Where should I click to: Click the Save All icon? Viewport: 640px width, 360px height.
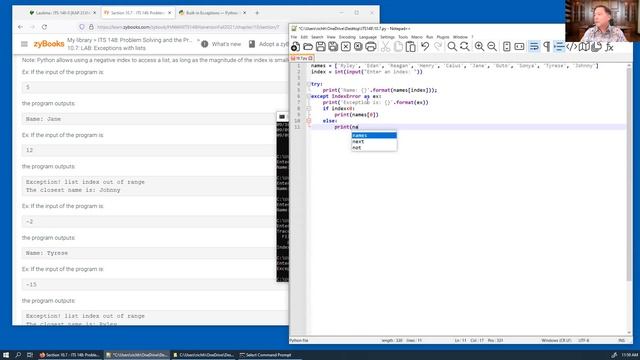click(333, 47)
